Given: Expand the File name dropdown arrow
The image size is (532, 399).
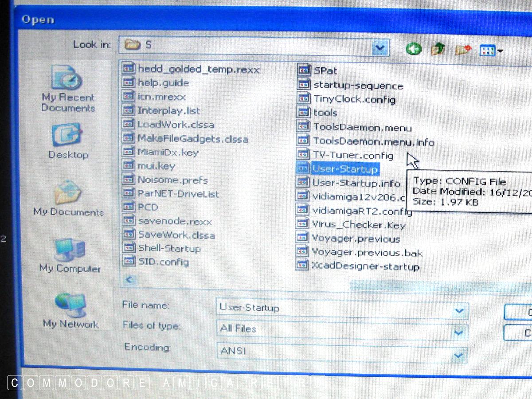Looking at the screenshot, I should point(459,311).
